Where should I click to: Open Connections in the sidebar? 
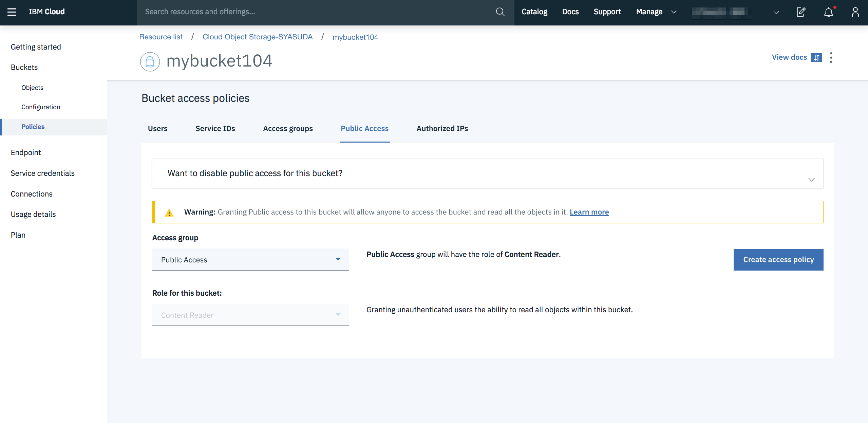pos(32,194)
